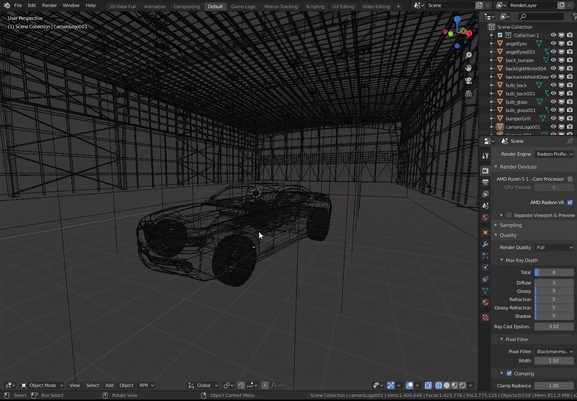Toggle Collection 1 exclude checkbox
Screen dimensions: 577x401
pyautogui.click(x=500, y=35)
